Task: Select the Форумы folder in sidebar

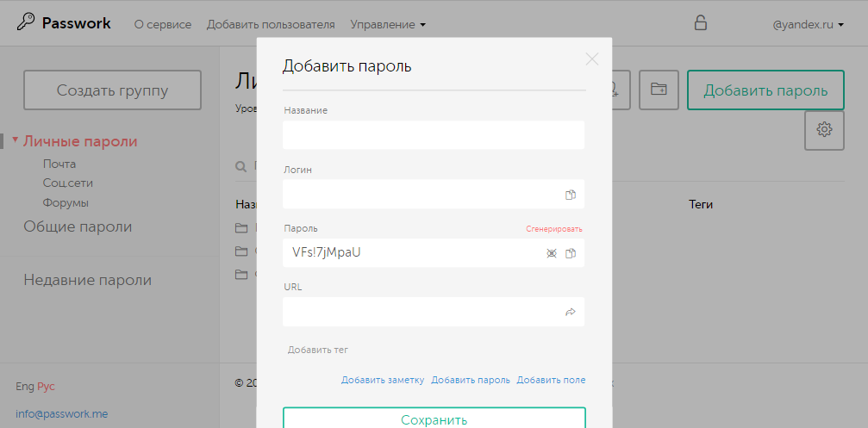Action: tap(66, 203)
